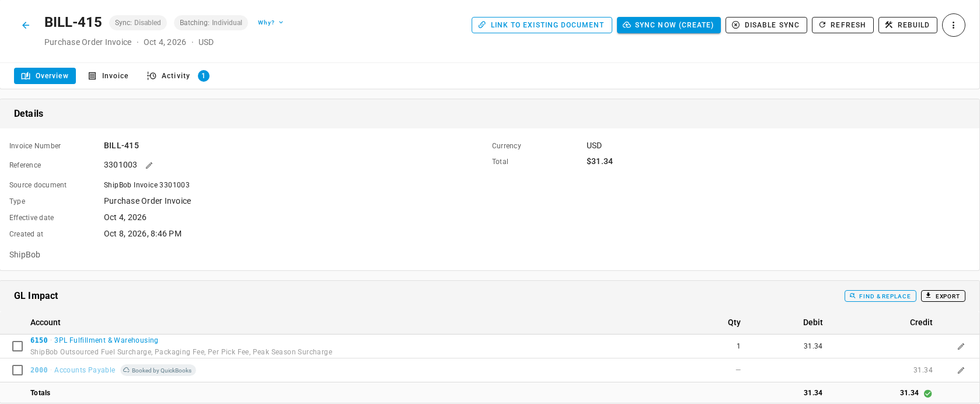
Task: Open the vertical three-dot more menu
Action: click(x=953, y=25)
